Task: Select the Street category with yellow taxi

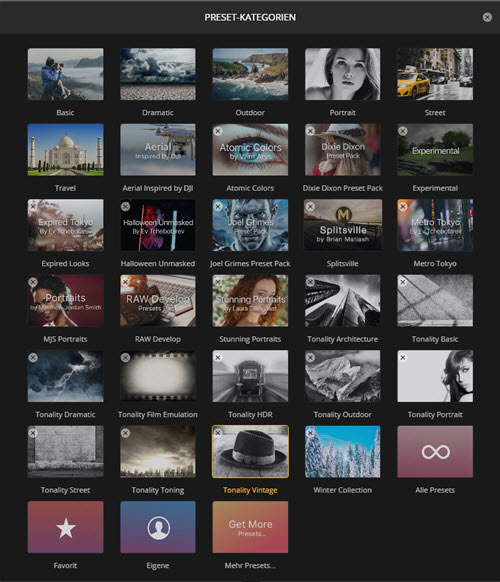Action: pos(435,74)
